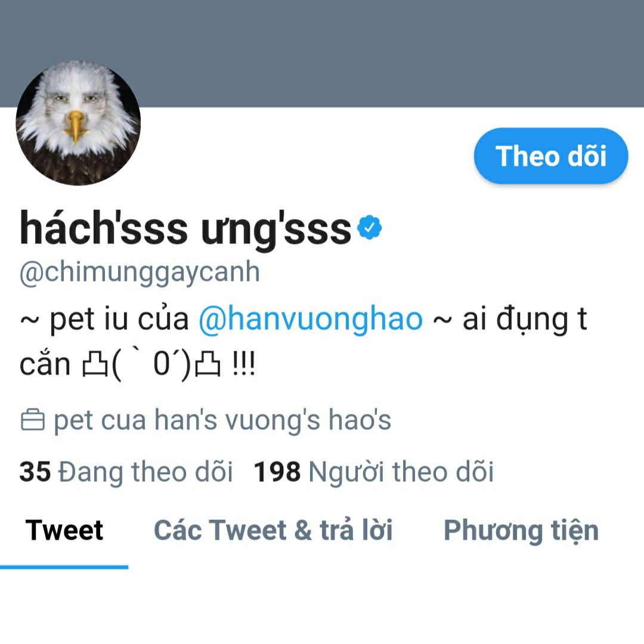Tap the gray header banner image
This screenshot has width=644, height=644.
point(322,54)
